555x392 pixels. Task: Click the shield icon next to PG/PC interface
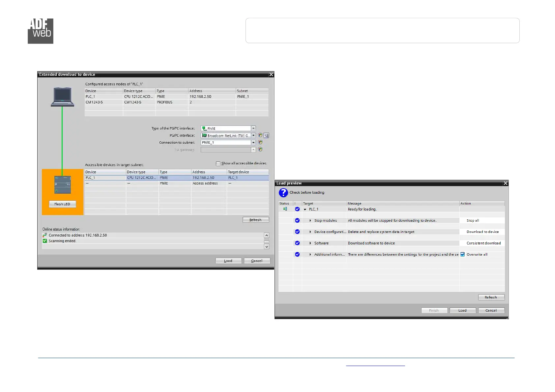[x=260, y=135]
